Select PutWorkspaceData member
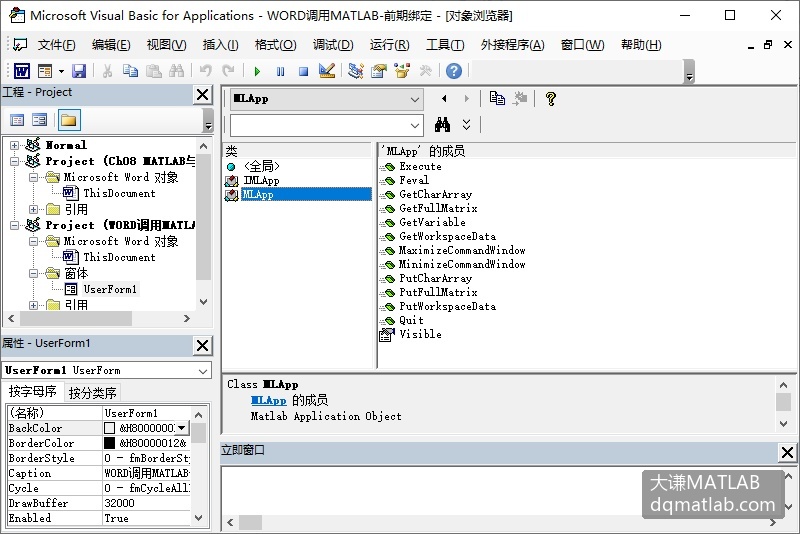 tap(447, 306)
